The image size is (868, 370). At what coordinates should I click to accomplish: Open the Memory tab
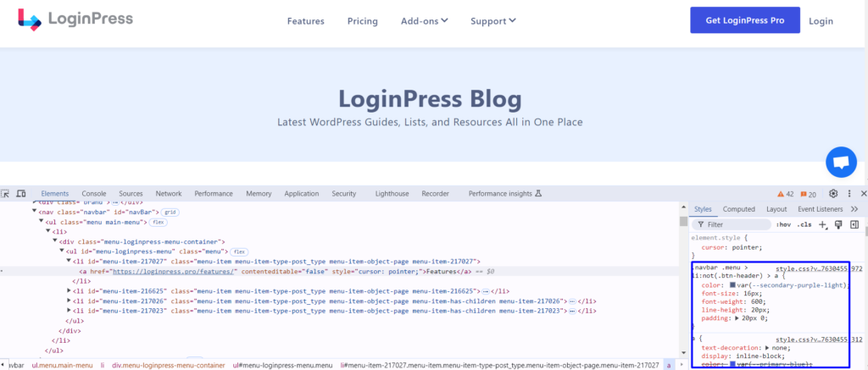pyautogui.click(x=259, y=194)
